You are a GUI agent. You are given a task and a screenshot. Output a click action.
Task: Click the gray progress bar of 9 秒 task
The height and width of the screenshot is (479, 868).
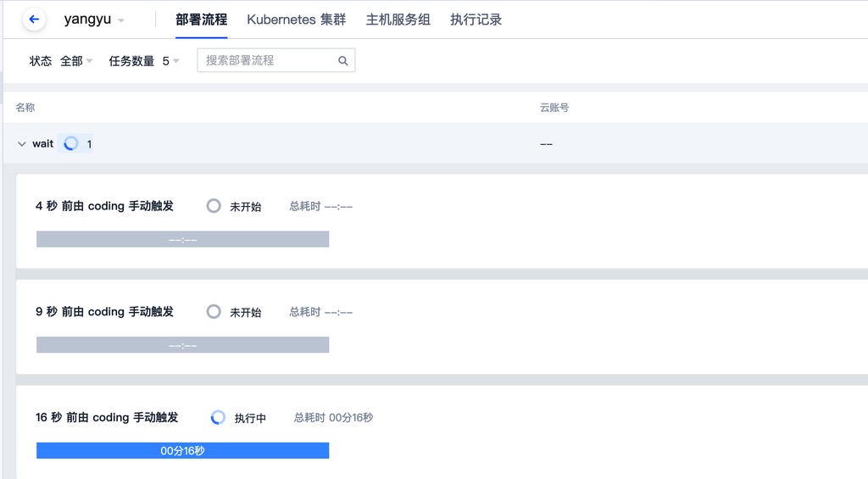182,345
